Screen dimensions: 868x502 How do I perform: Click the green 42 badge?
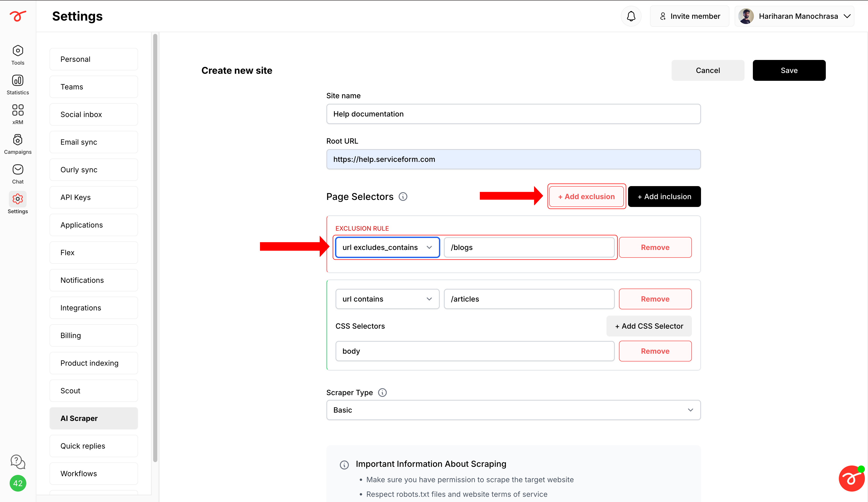coord(17,483)
